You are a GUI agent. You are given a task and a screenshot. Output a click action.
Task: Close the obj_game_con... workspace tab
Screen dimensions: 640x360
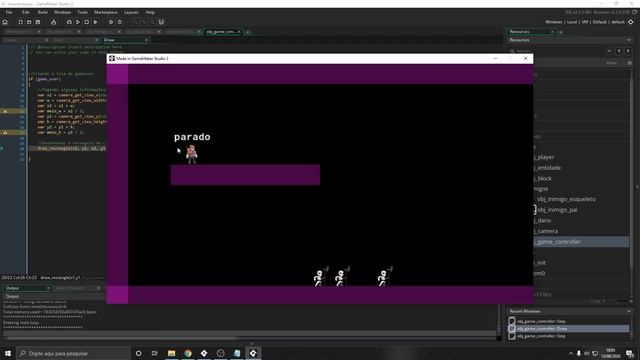(239, 31)
